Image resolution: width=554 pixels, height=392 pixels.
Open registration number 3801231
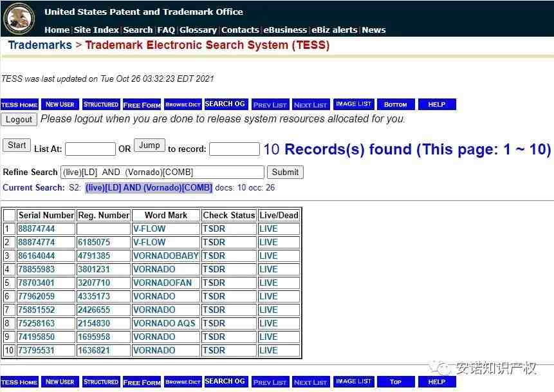pyautogui.click(x=94, y=269)
